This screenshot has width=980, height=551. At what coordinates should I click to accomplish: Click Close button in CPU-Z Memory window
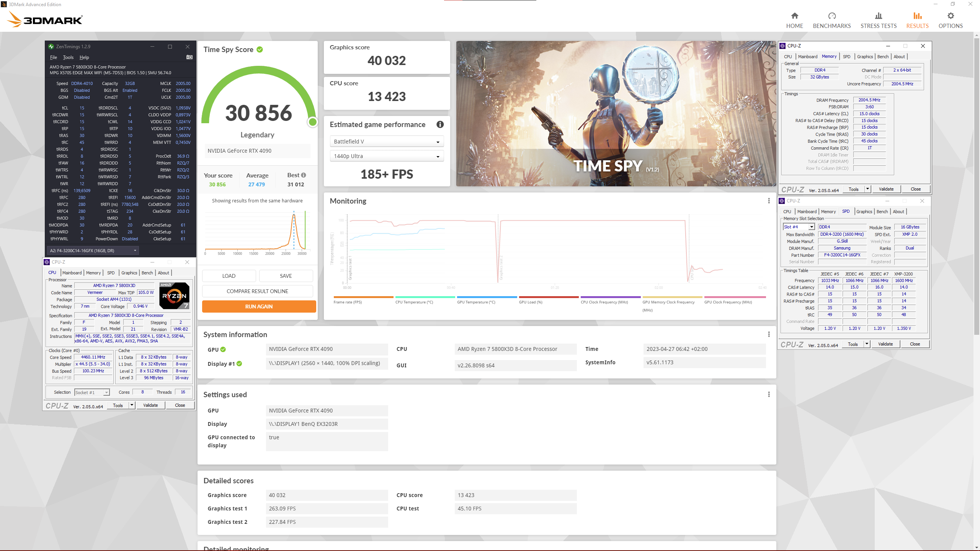pyautogui.click(x=916, y=189)
